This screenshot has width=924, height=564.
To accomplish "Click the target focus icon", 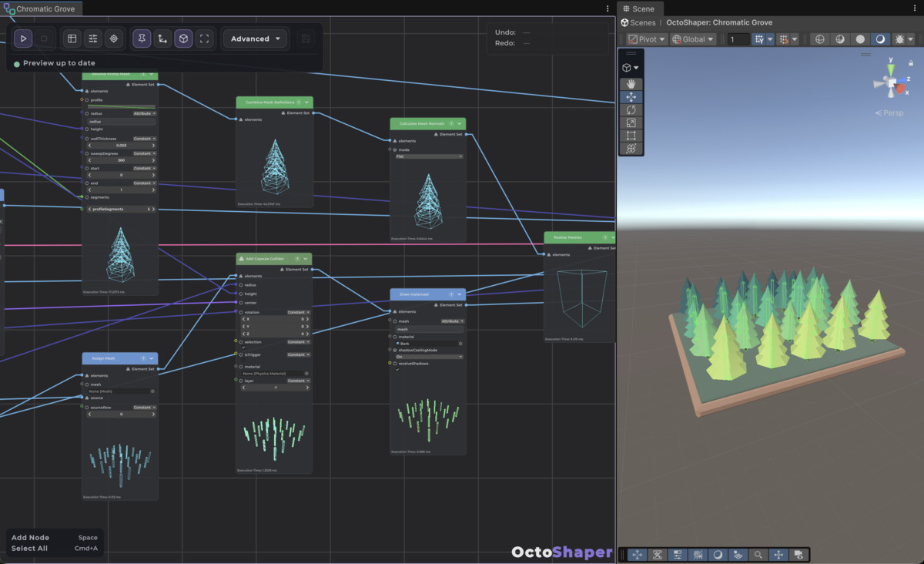I will tap(114, 39).
